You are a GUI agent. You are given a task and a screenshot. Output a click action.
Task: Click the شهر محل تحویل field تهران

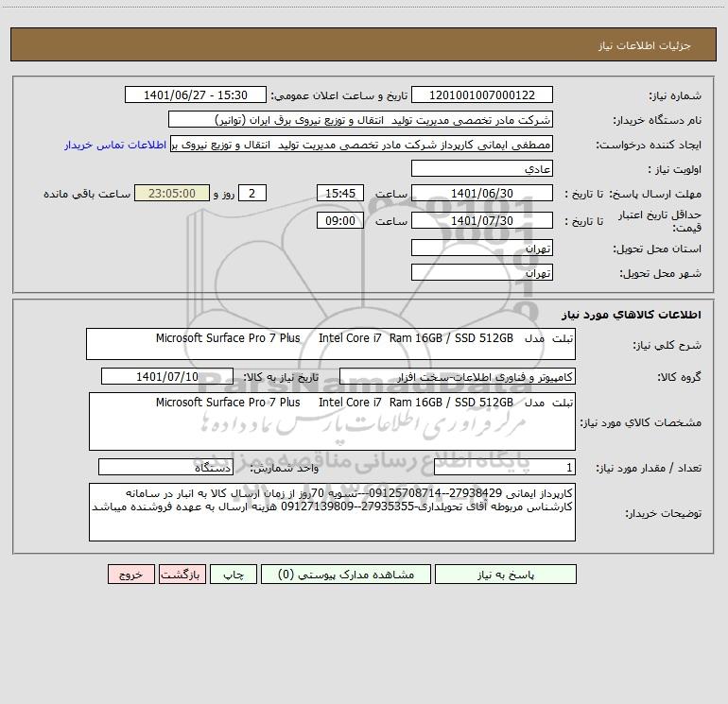(482, 272)
